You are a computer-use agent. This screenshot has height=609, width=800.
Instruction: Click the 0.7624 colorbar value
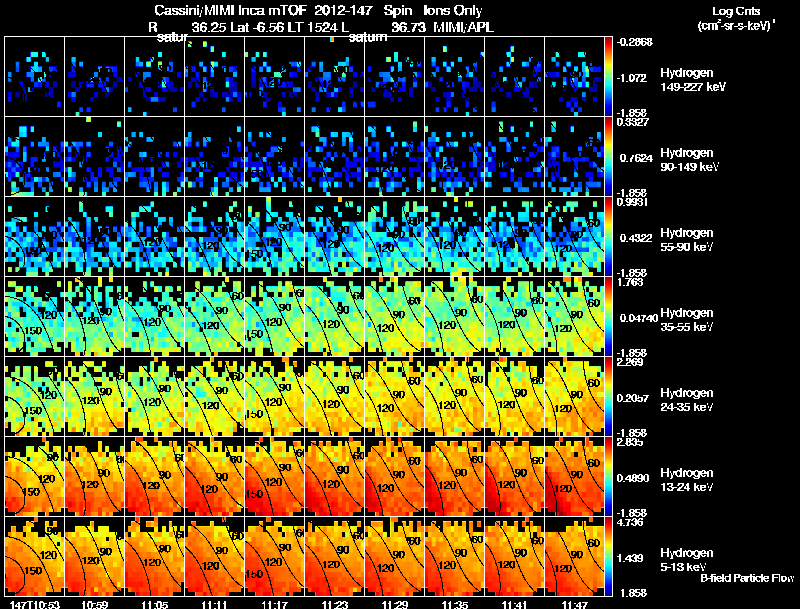tap(636, 158)
